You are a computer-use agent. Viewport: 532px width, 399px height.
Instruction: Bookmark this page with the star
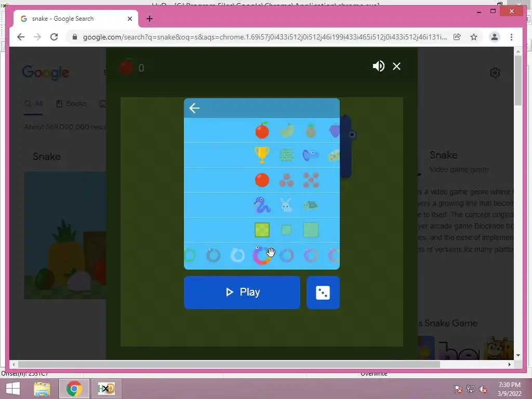pyautogui.click(x=474, y=37)
